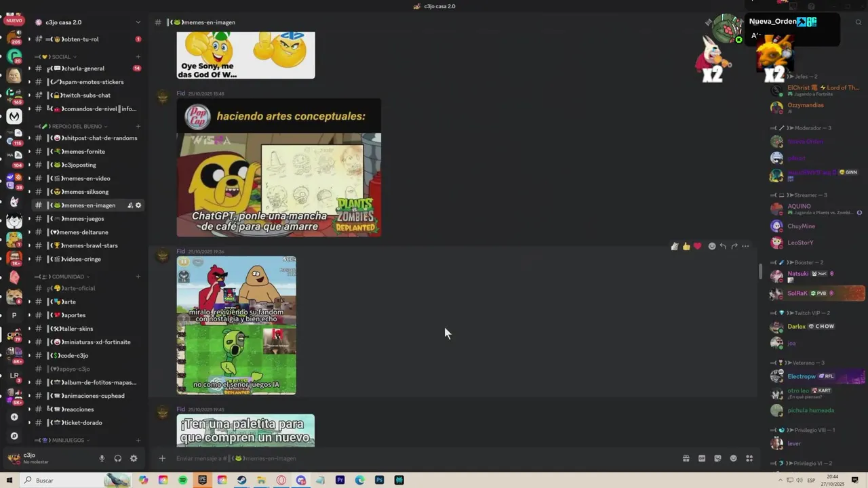Open more options for hovered message
This screenshot has width=868, height=488.
pyautogui.click(x=745, y=246)
